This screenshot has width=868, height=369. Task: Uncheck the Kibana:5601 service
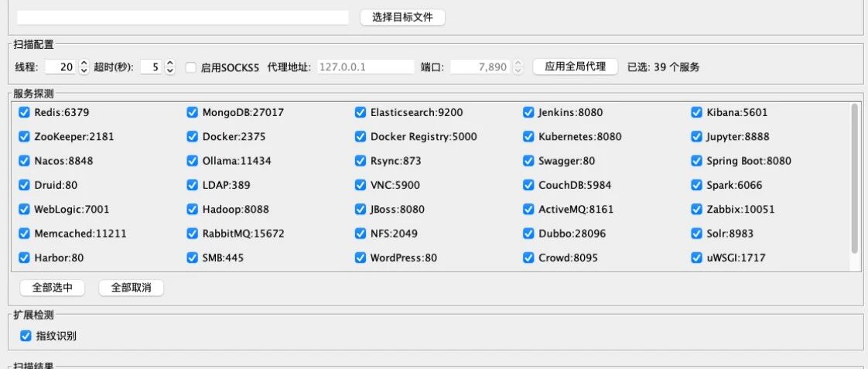[x=696, y=112]
